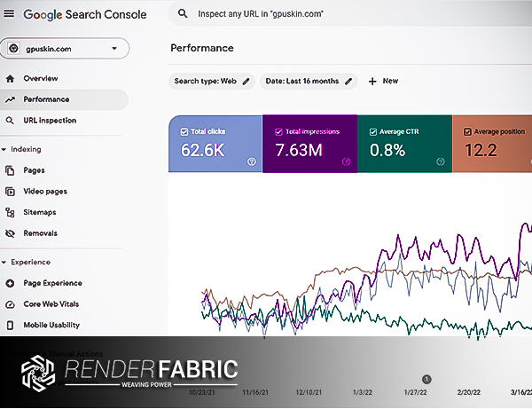Click the Core Web Vitals gauge icon
This screenshot has width=532, height=409.
(10, 304)
